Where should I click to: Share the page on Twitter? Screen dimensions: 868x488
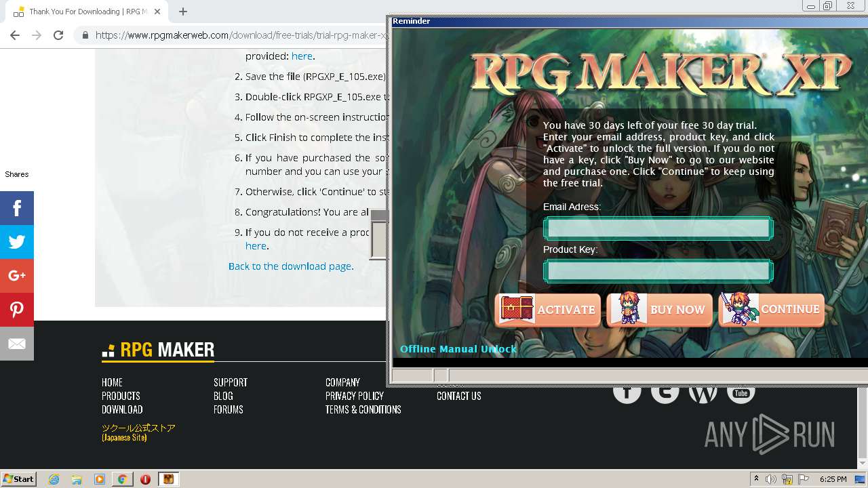tap(17, 242)
